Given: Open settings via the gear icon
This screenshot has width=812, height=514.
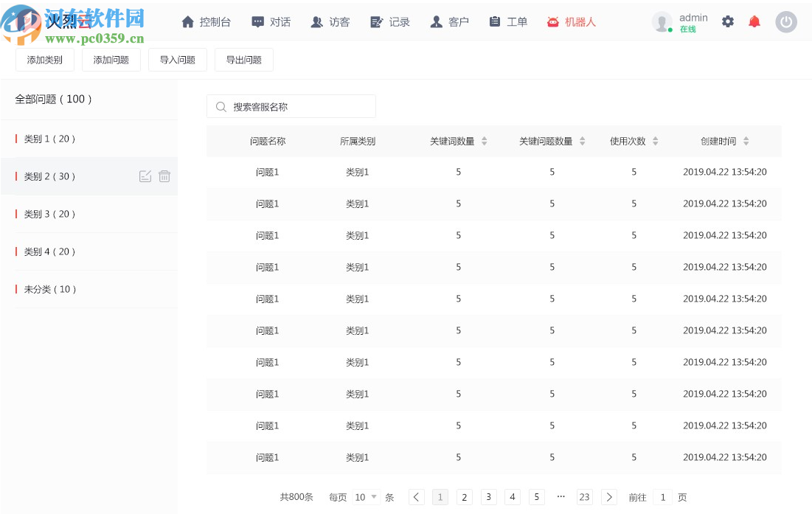Looking at the screenshot, I should 728,21.
